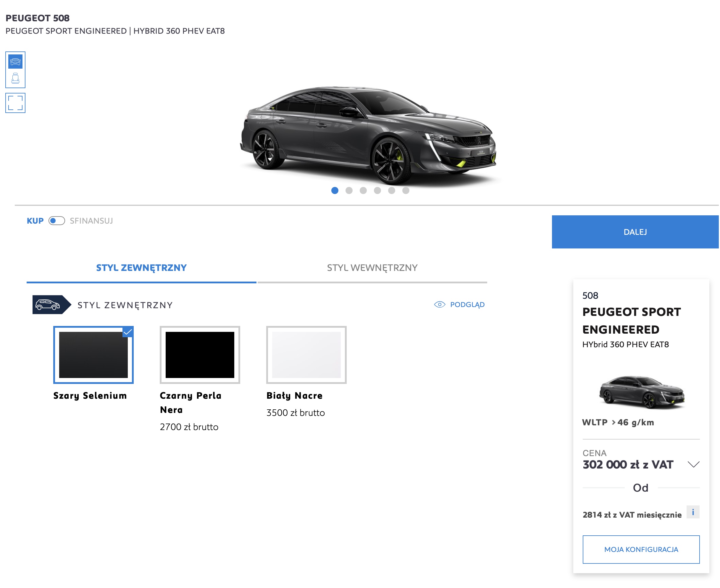
Task: Select the exterior car view icon
Action: coord(15,62)
